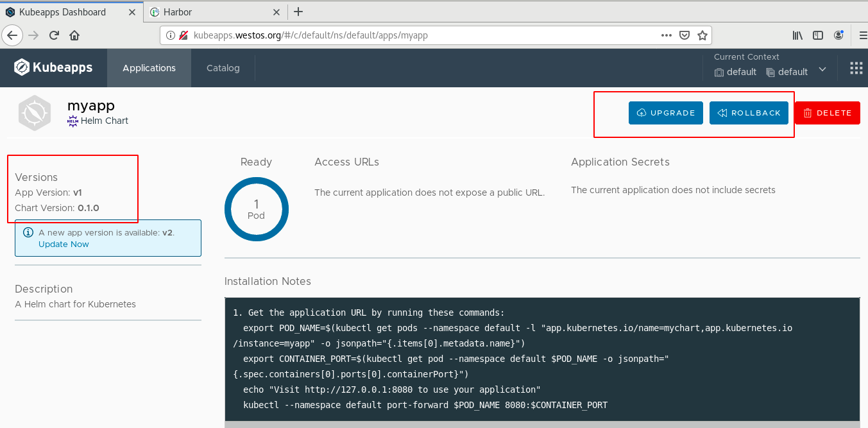Viewport: 868px width, 428px height.
Task: Switch to the Harbor tab
Action: click(215, 12)
